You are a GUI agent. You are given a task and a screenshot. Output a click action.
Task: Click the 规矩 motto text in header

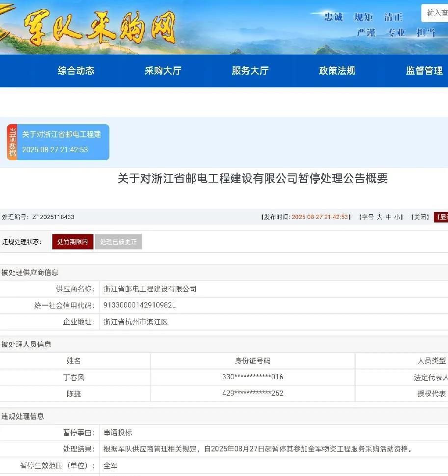[363, 17]
